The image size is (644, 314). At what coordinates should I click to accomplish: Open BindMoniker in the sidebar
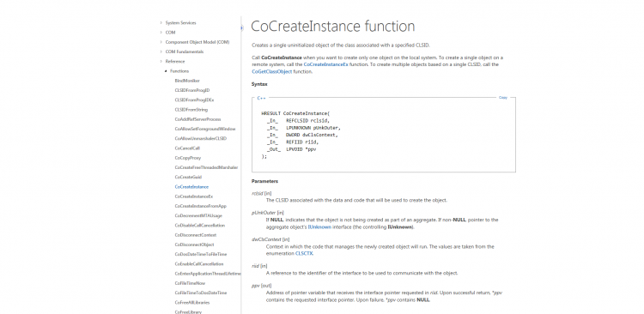click(x=187, y=81)
